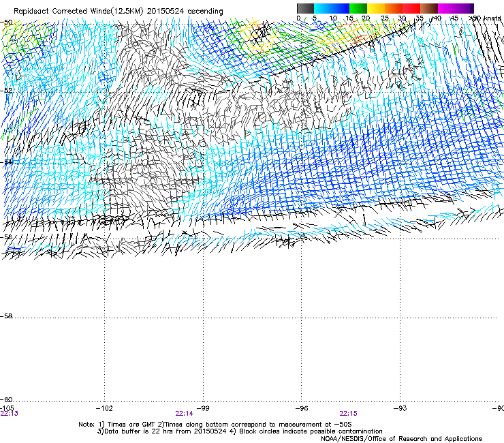
Task: Click the gray 0-5 knots color swatch
Action: (x=305, y=8)
